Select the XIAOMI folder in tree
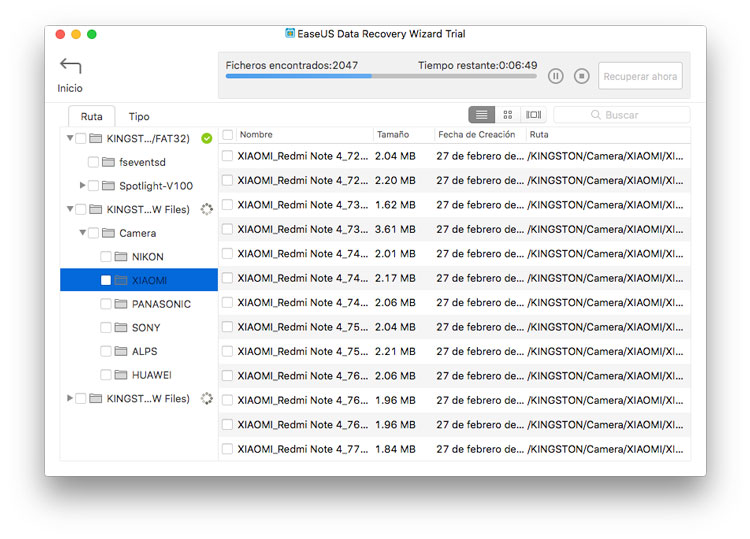The width and height of the screenshot is (750, 539). 139,280
